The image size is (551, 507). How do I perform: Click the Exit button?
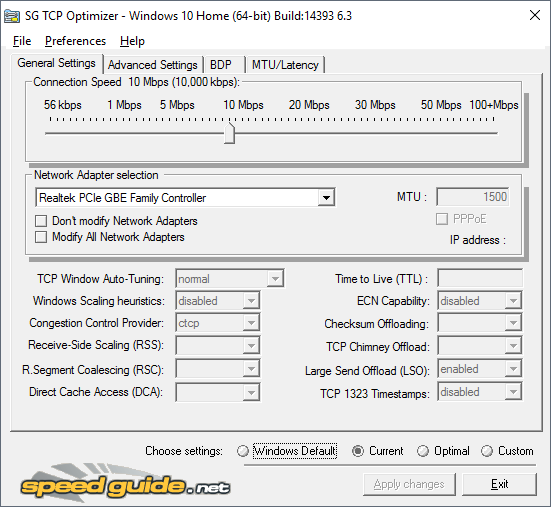(x=499, y=484)
